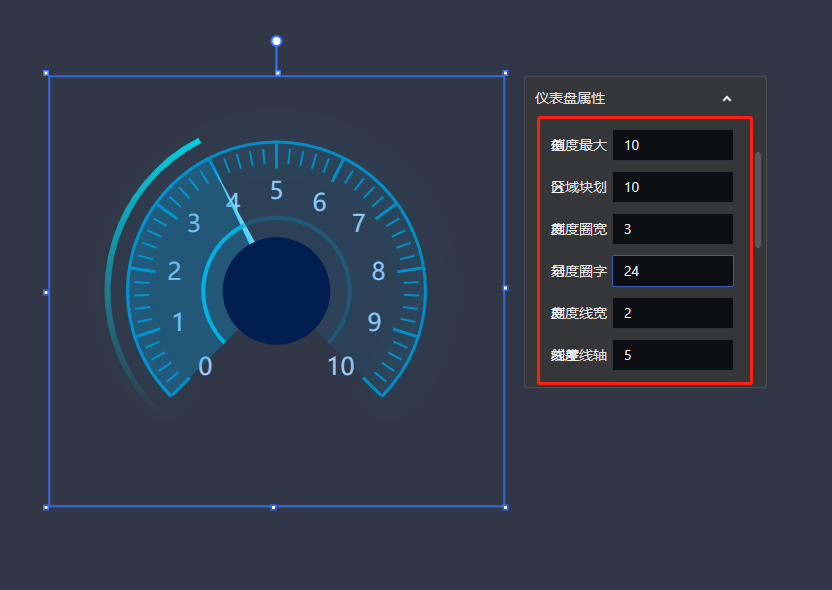
Task: Click the bottom-middle selection resize handle
Action: point(274,507)
